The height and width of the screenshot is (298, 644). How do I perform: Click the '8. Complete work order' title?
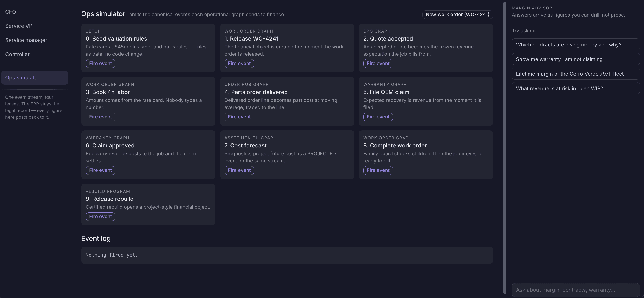click(395, 146)
